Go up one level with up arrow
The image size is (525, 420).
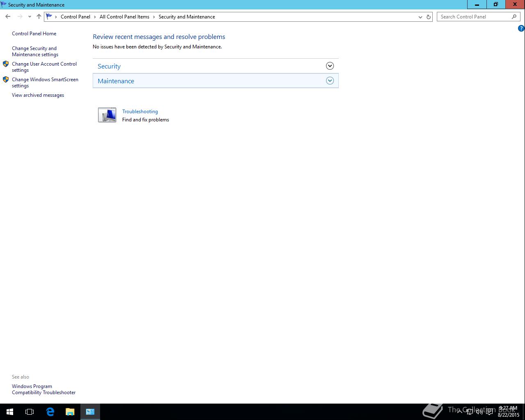39,17
